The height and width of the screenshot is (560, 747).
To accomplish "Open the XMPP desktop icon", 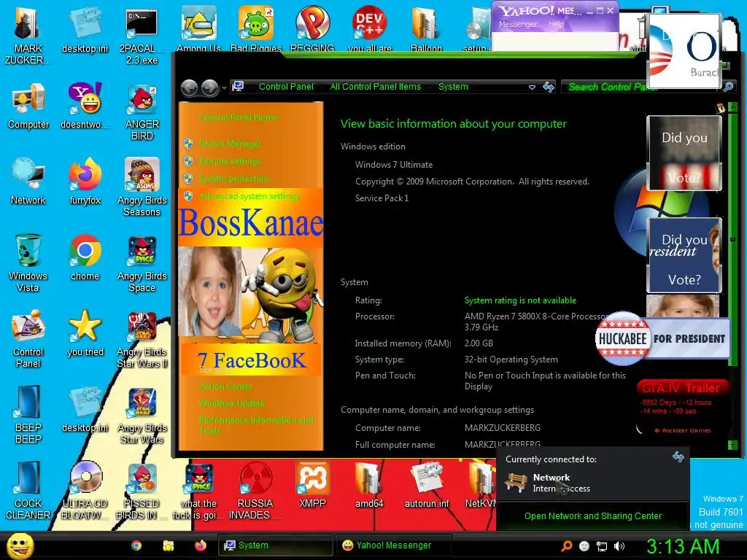I will click(312, 485).
